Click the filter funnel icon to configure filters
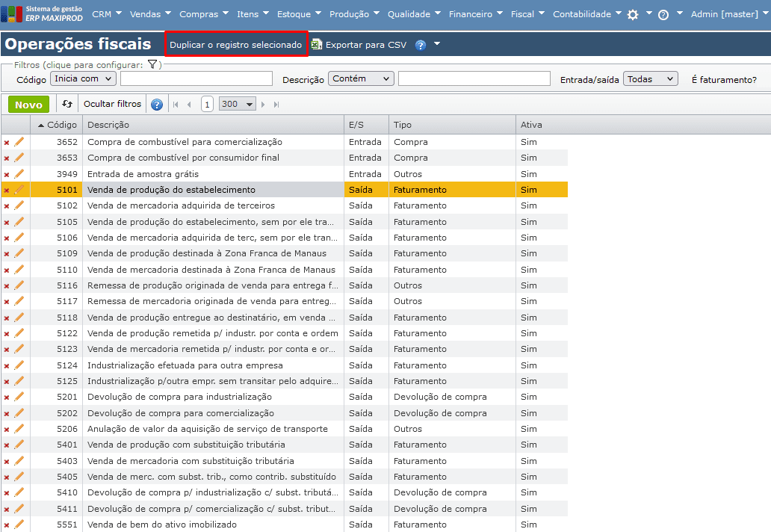The width and height of the screenshot is (771, 532). pos(152,65)
